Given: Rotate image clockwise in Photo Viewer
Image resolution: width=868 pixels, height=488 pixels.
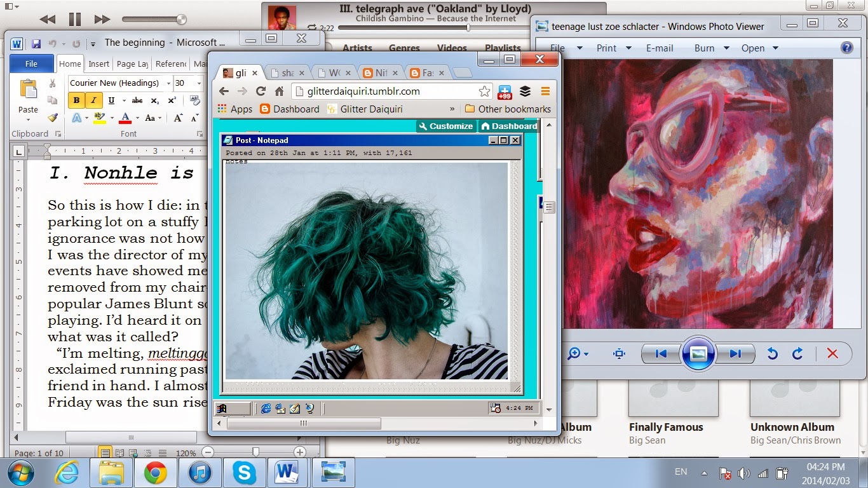Looking at the screenshot, I should pyautogui.click(x=797, y=354).
